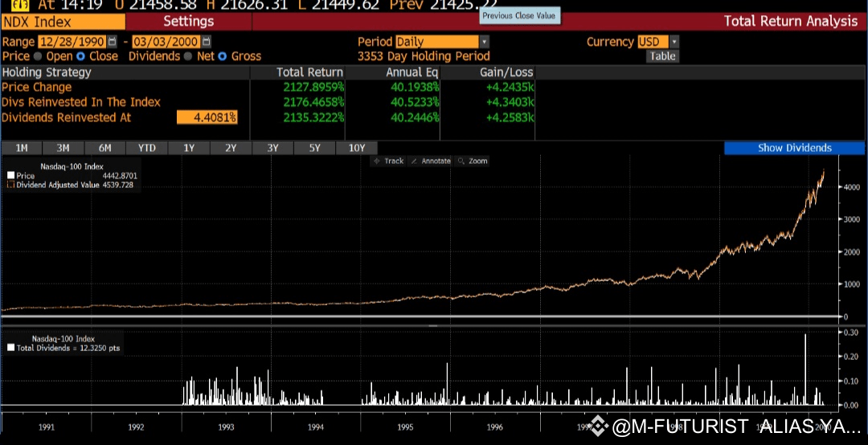Click the 2127.8959% total return value
Viewport: 868px width, 445px height.
313,88
